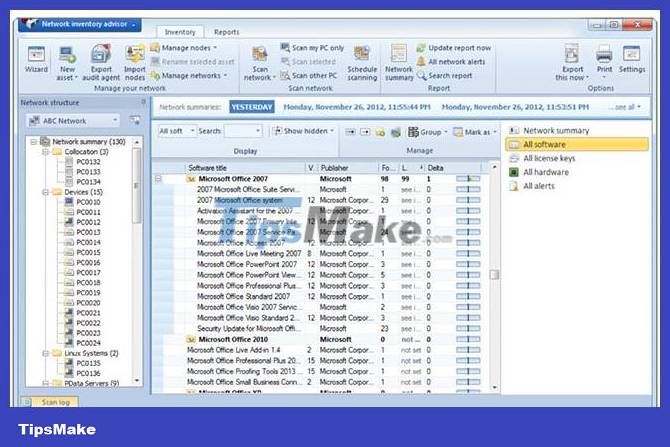This screenshot has width=670, height=447.
Task: Sort by Software title column
Action: (x=245, y=168)
